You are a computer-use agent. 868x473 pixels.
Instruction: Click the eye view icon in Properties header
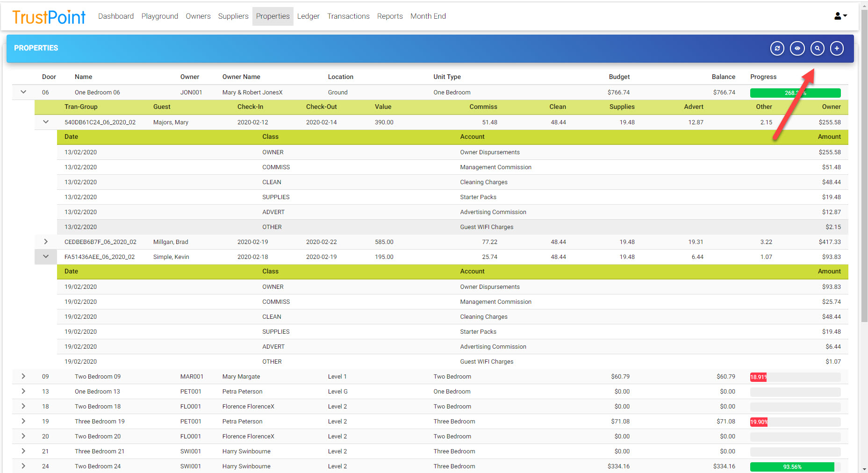coord(797,48)
